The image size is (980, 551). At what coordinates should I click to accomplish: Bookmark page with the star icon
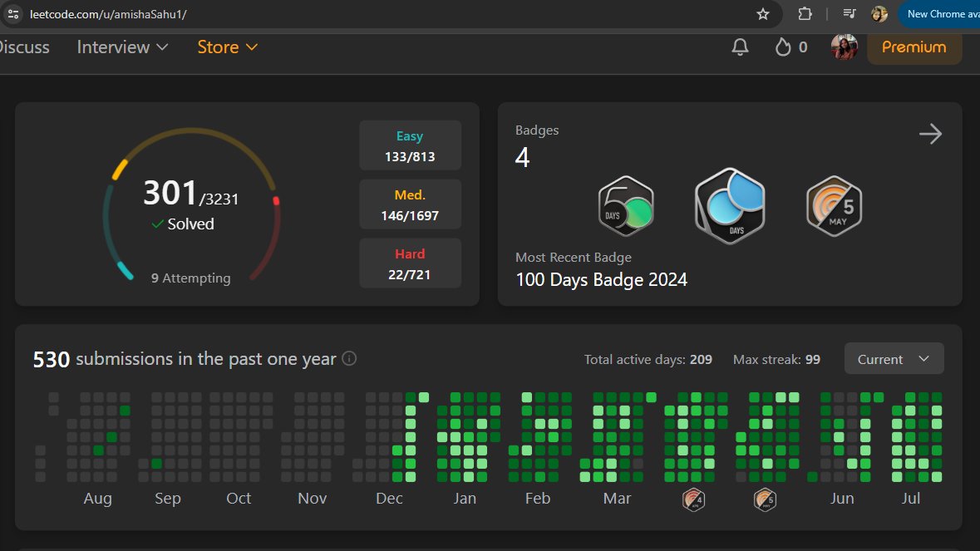coord(762,14)
